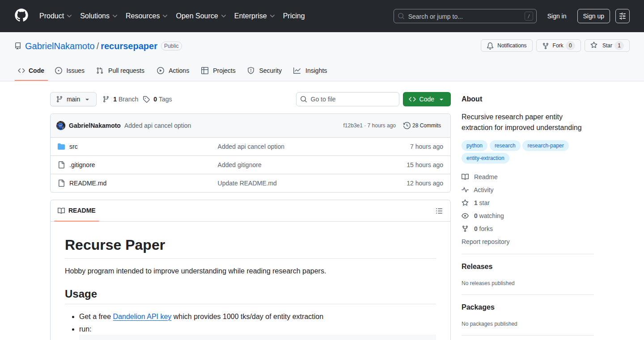Open the Dandelion API key link

(x=142, y=316)
